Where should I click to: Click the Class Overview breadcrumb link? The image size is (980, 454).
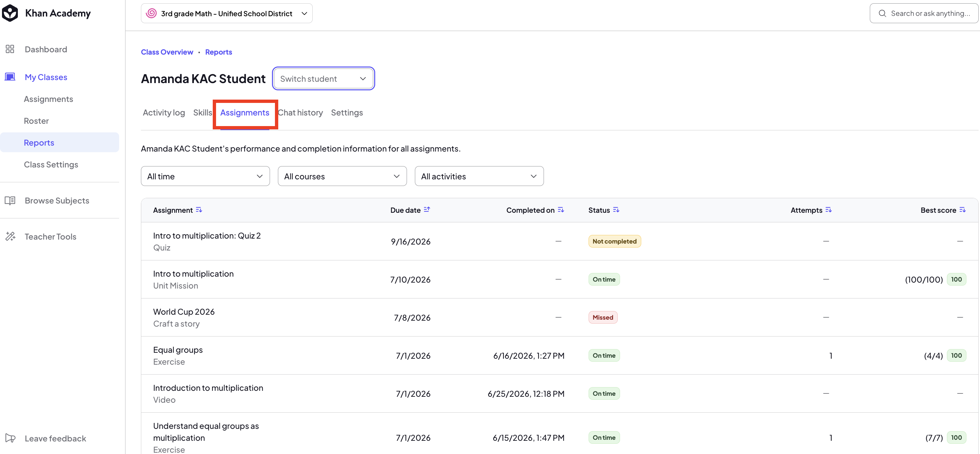pyautogui.click(x=167, y=52)
